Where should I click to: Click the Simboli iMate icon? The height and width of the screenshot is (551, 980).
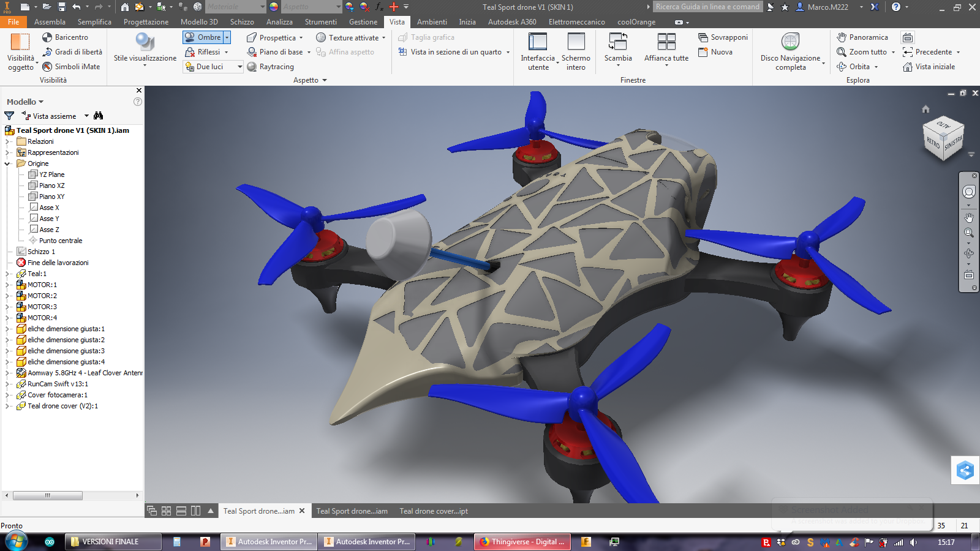(47, 67)
